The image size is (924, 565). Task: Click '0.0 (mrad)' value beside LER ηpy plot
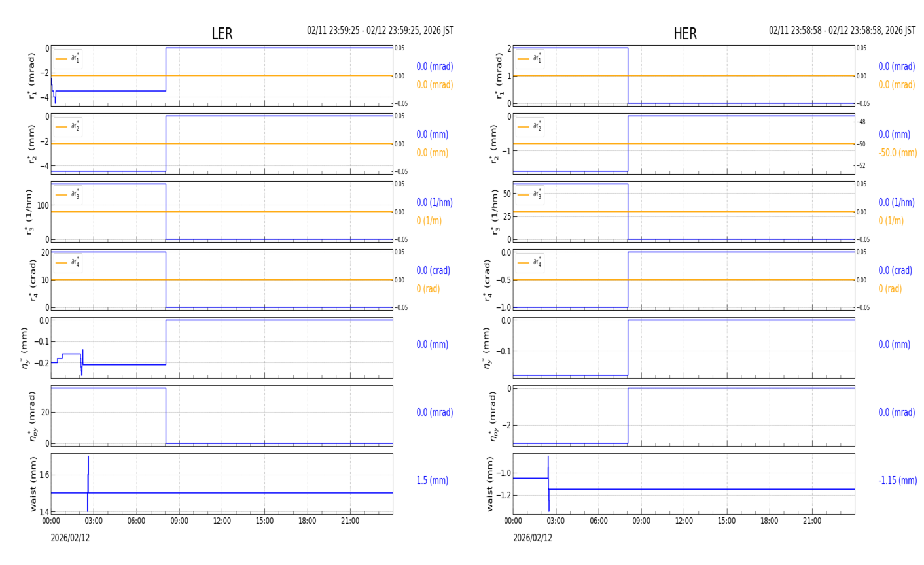pos(435,413)
